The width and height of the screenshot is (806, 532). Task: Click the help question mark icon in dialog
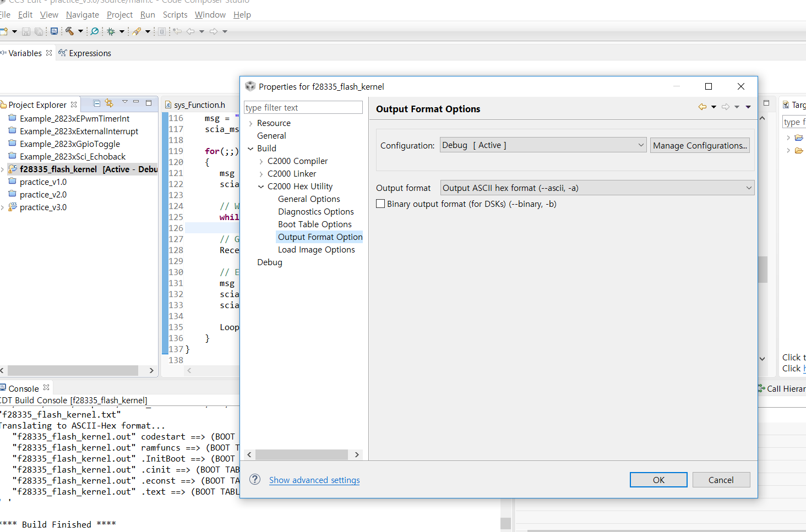point(255,479)
